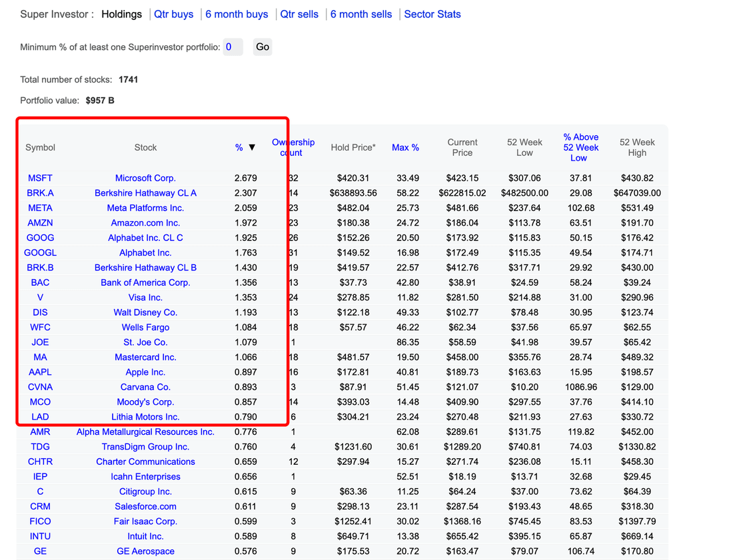Image resolution: width=733 pixels, height=560 pixels.
Task: Open TransDigm Group Inc. link
Action: click(x=145, y=447)
